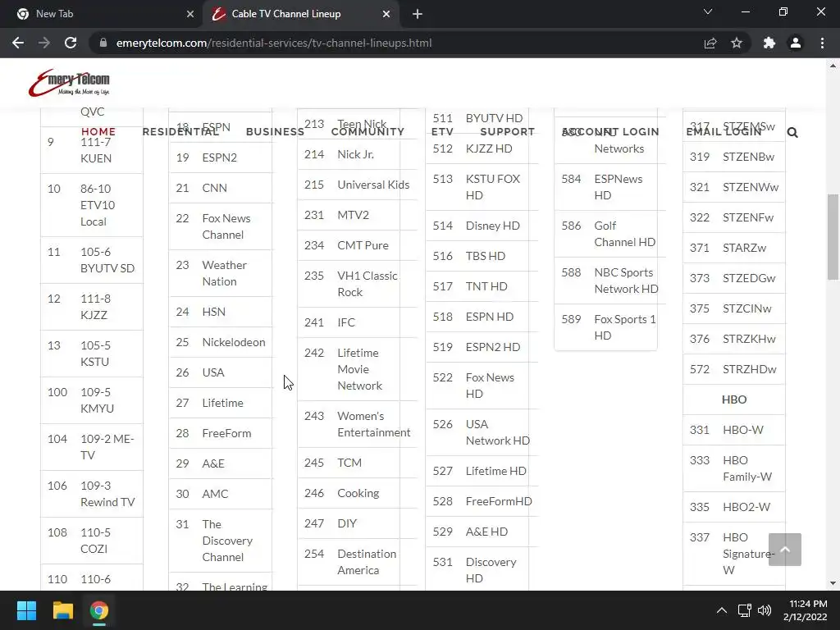
Task: Open the HOME menu item
Action: click(98, 132)
